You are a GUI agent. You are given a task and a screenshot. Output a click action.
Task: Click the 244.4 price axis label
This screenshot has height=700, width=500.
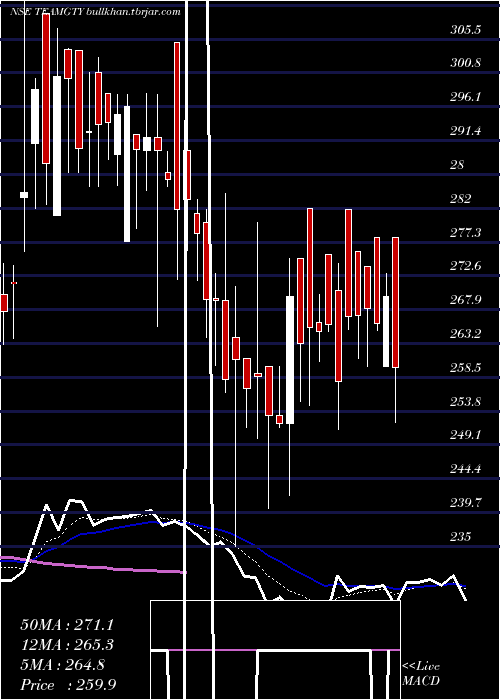point(465,469)
